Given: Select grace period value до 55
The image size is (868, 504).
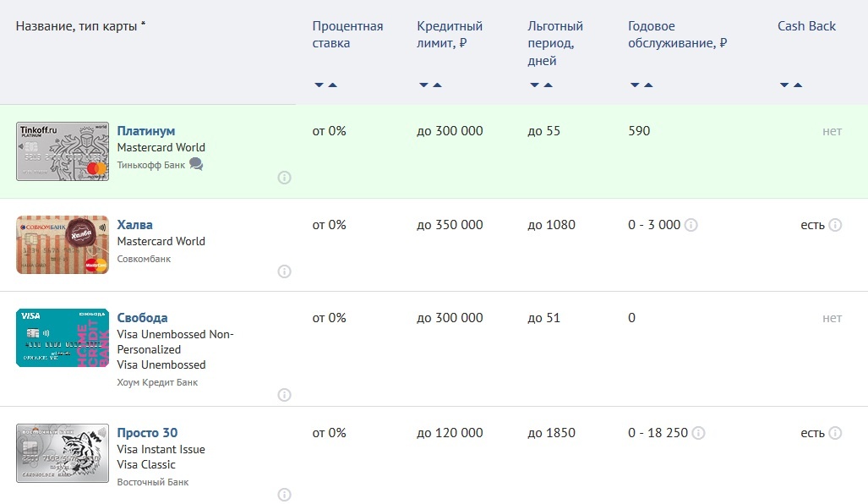Looking at the screenshot, I should [543, 131].
